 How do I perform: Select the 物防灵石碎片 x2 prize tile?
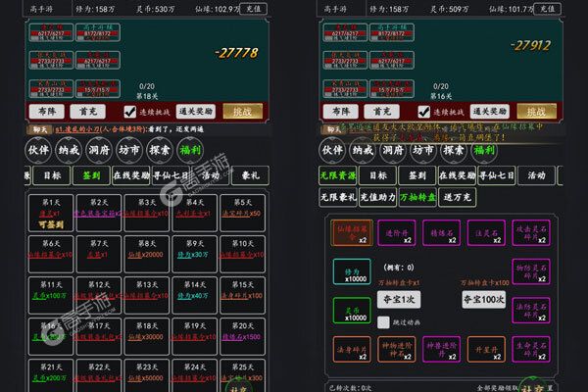tap(531, 271)
